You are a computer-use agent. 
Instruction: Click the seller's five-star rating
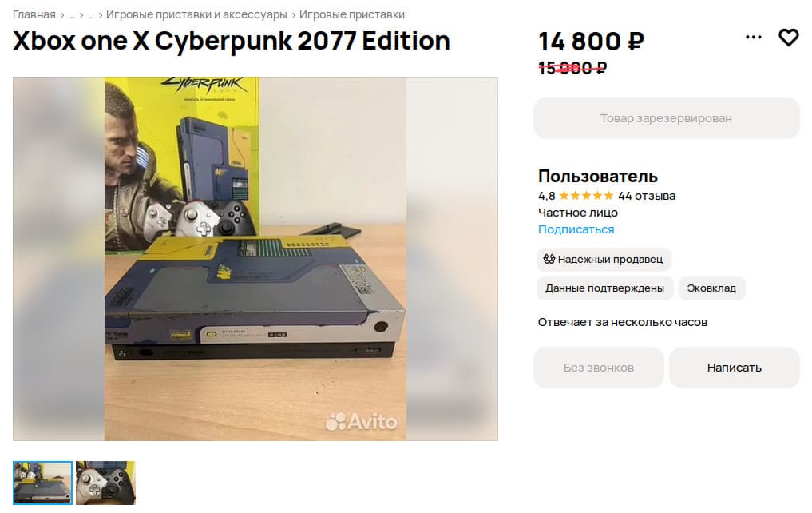[586, 196]
